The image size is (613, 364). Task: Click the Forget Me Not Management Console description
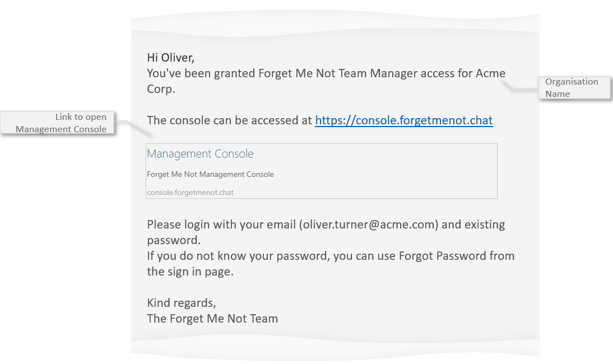click(210, 174)
